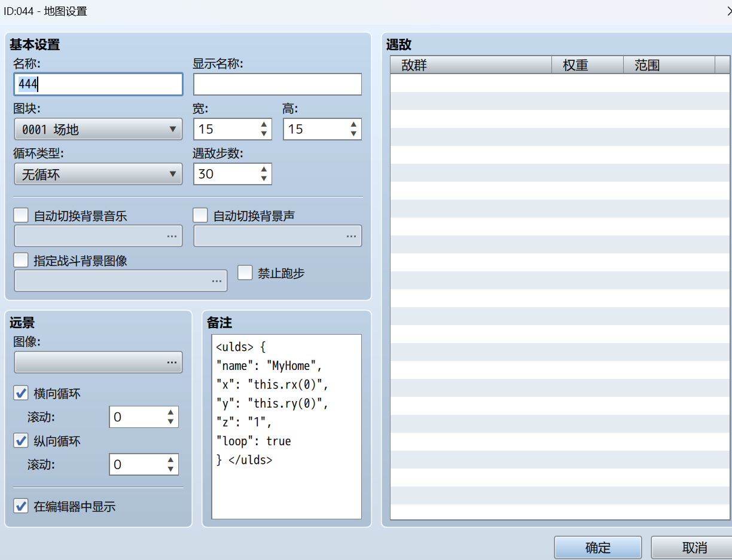Decrease the 宽 value with down arrow

pyautogui.click(x=264, y=134)
